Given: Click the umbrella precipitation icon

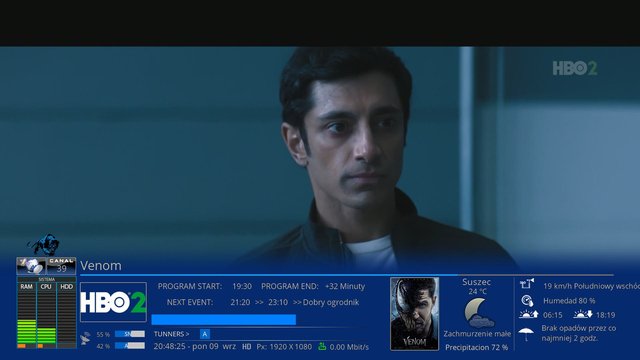Looking at the screenshot, I should [527, 334].
